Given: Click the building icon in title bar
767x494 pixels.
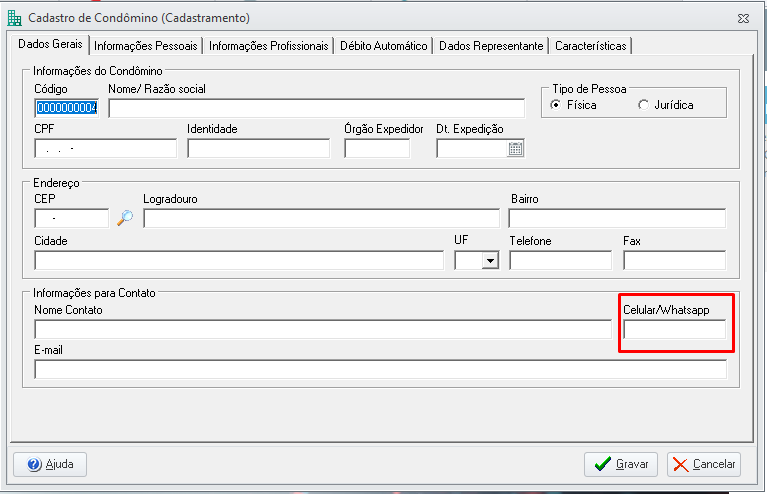Looking at the screenshot, I should (x=15, y=18).
